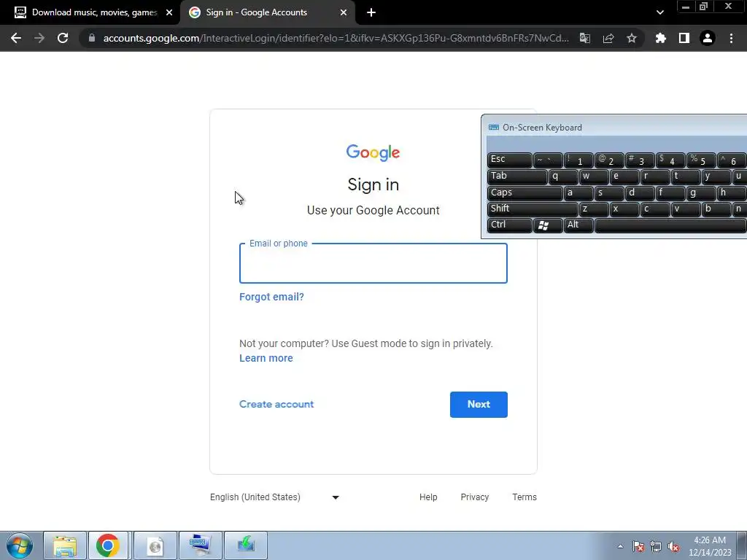This screenshot has width=747, height=560.
Task: Tap the c key on On-Screen Keyboard
Action: coord(655,209)
